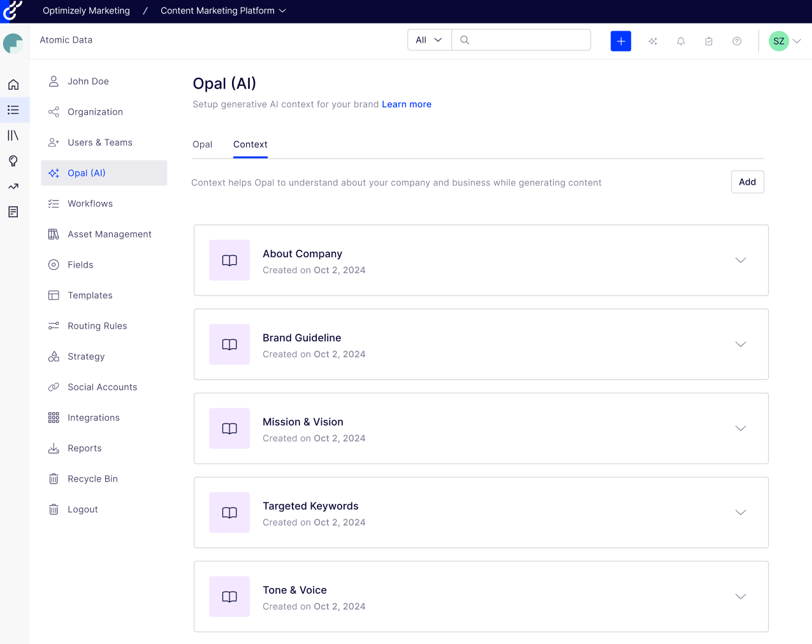
Task: Expand the Tone & Voice card chevron
Action: 741,596
